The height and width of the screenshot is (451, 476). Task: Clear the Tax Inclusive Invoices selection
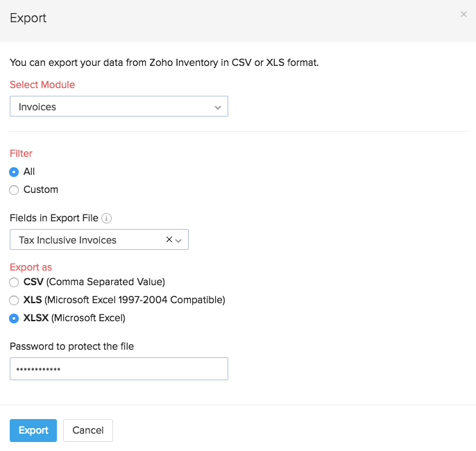(169, 239)
